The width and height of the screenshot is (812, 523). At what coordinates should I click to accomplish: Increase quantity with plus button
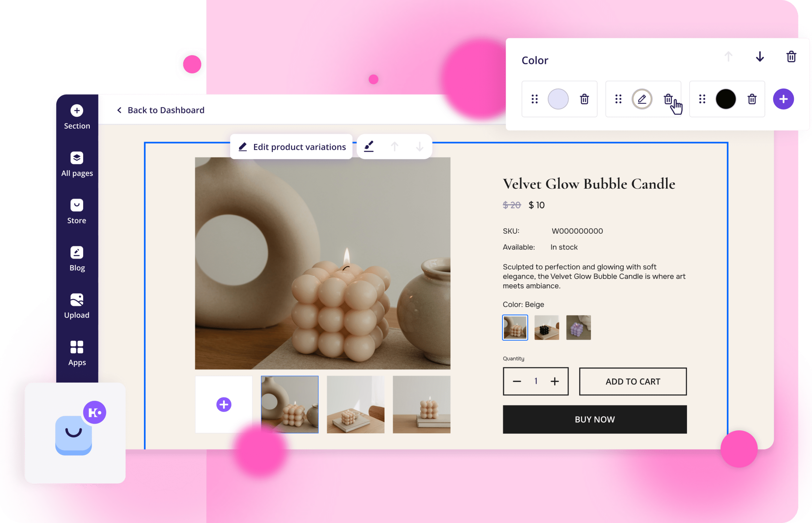(x=554, y=381)
